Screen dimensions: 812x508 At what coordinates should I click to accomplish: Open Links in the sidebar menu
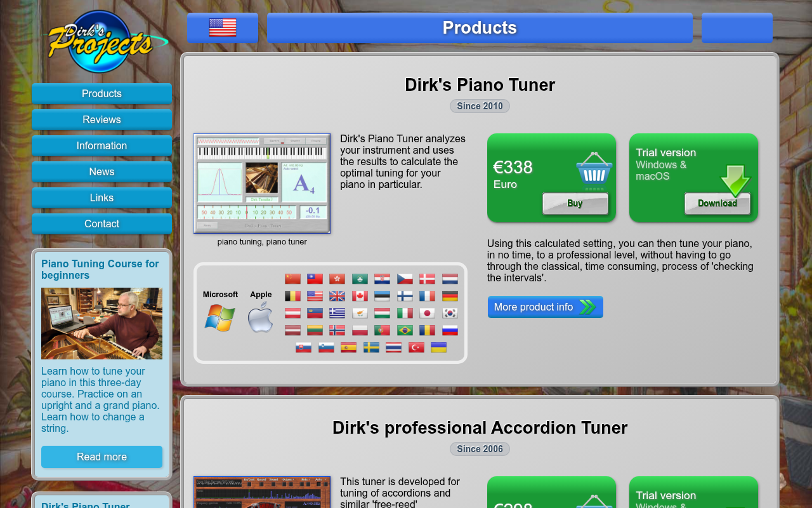pyautogui.click(x=101, y=198)
